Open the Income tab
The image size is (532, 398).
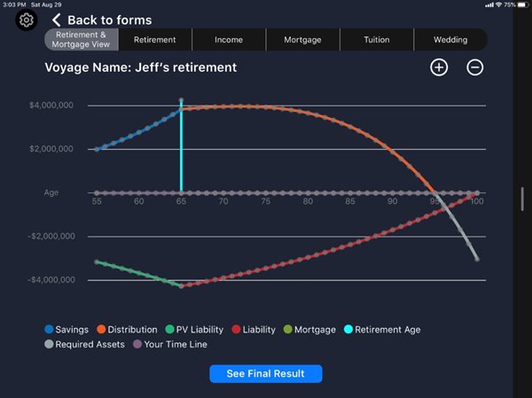pos(228,40)
